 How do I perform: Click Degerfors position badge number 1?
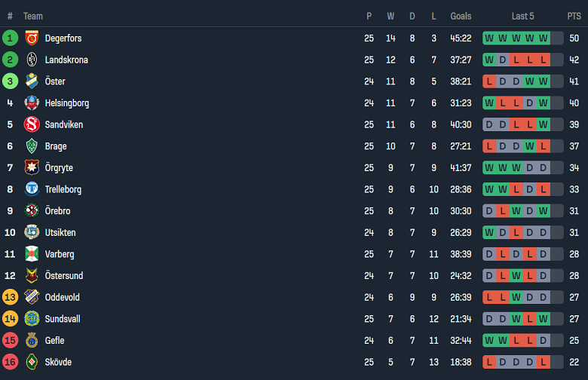click(10, 38)
